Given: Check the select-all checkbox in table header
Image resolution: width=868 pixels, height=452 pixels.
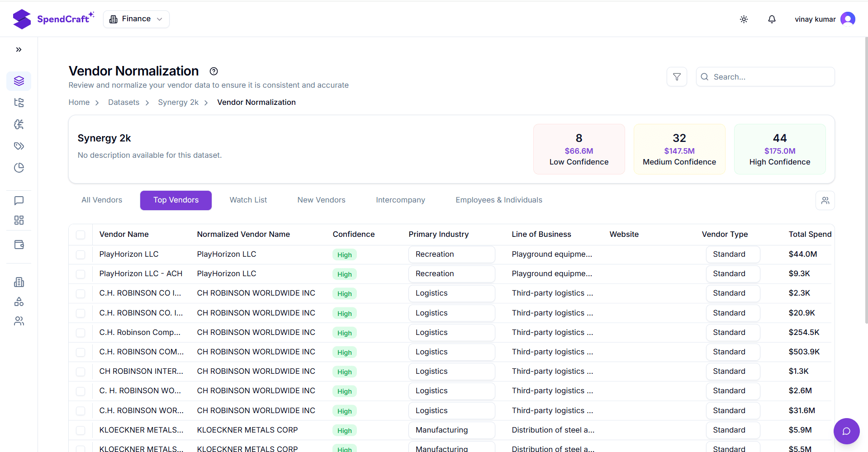Looking at the screenshot, I should point(81,235).
